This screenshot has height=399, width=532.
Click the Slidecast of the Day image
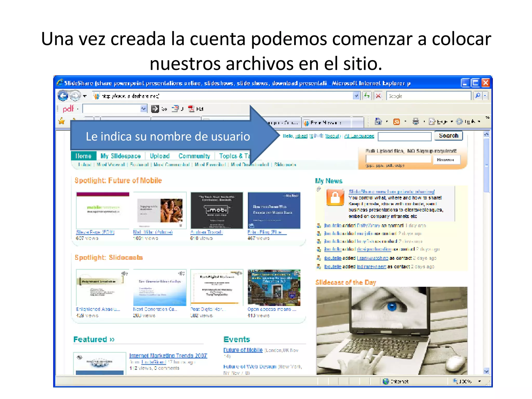(392, 331)
